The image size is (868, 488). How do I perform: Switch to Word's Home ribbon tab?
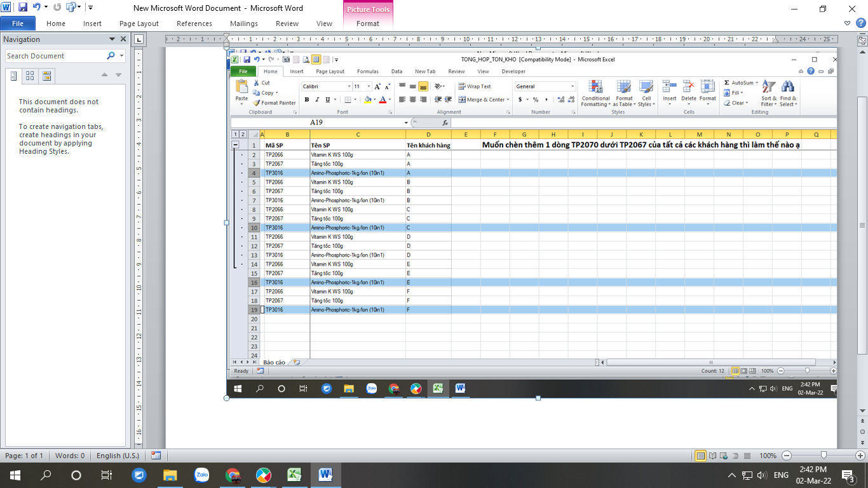click(x=56, y=24)
